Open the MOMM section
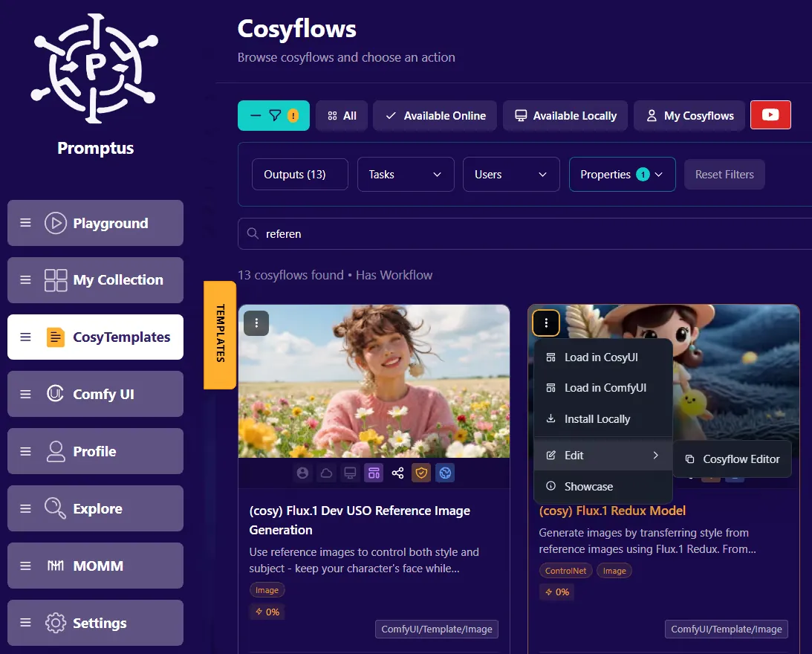The height and width of the screenshot is (654, 812). (x=95, y=566)
